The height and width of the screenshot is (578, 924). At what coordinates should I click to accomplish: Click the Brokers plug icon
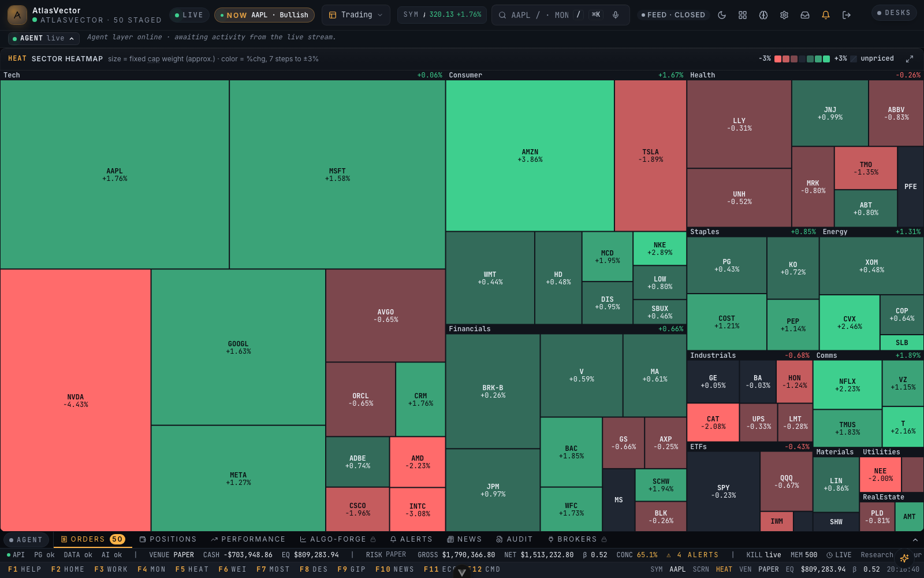click(551, 539)
